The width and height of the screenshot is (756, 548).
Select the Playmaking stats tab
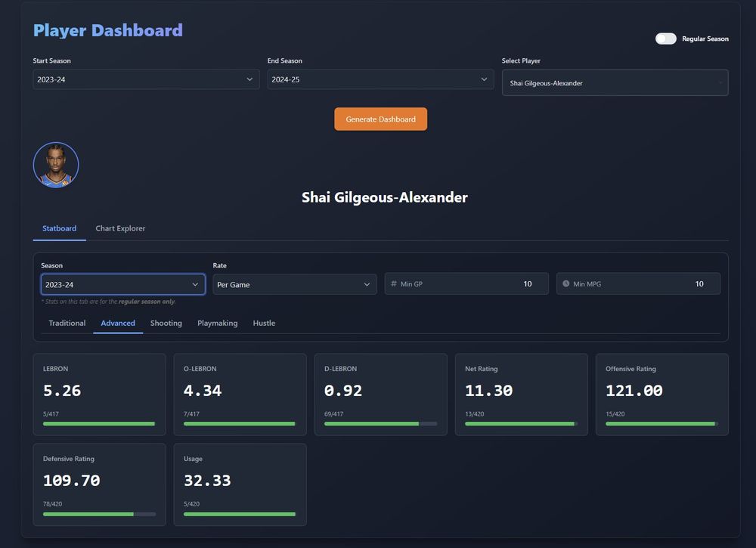pyautogui.click(x=218, y=323)
